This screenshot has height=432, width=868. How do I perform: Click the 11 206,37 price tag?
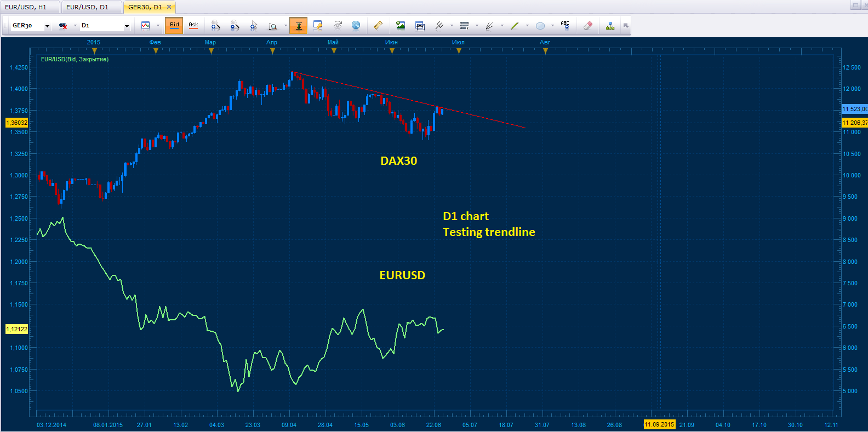click(854, 123)
